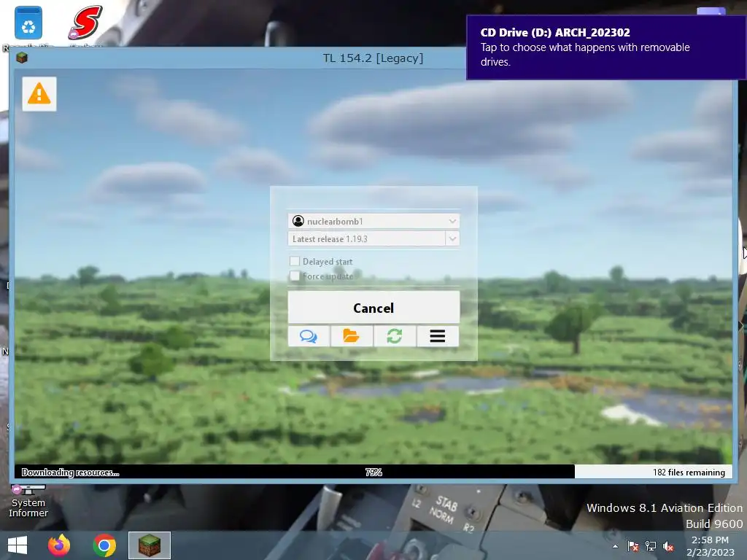Click the CD Drive ARCH_202302 notification
Viewport: 747px width, 560px height.
coord(606,47)
